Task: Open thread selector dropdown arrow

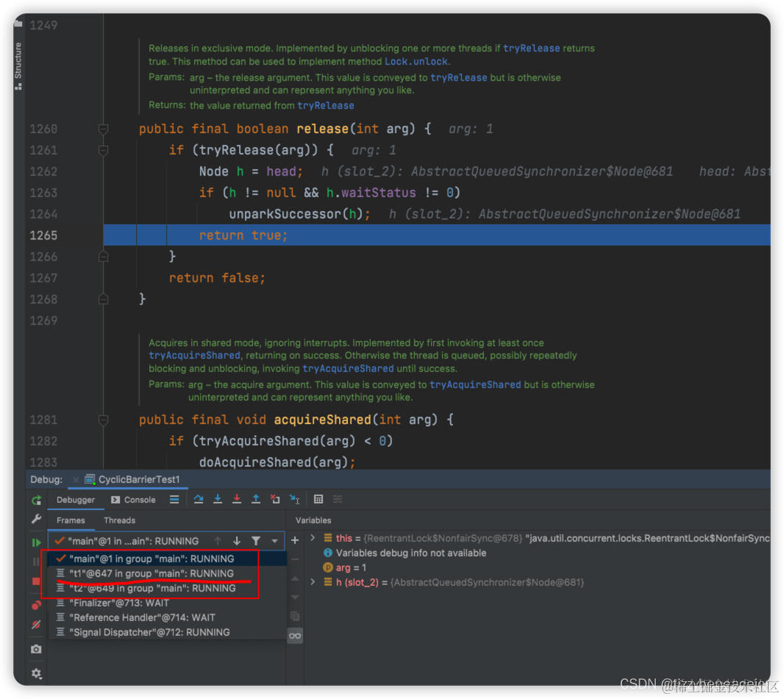Action: point(274,541)
